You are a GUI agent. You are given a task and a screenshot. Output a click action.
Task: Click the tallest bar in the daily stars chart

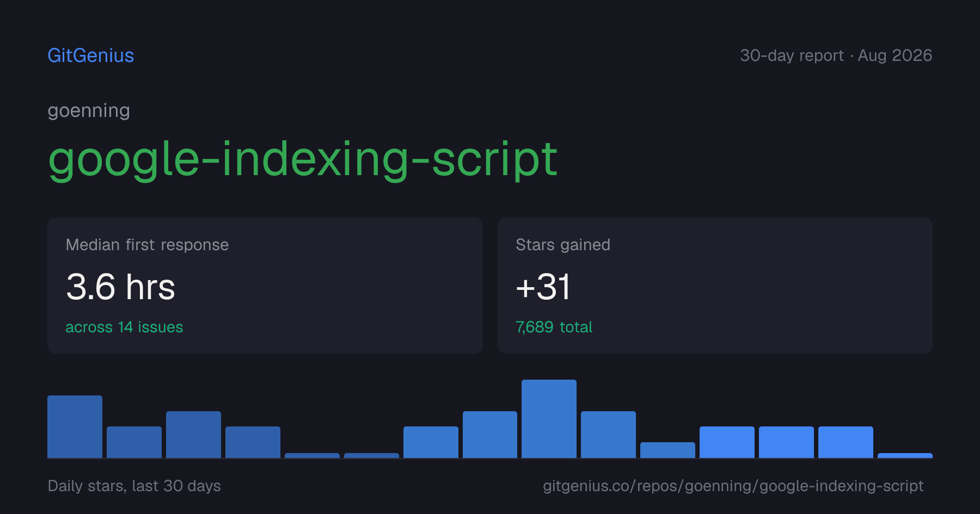549,419
